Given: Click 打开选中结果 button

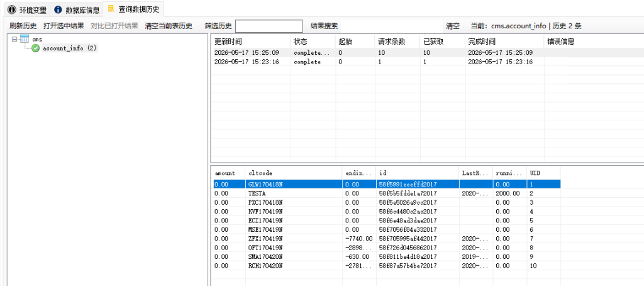Looking at the screenshot, I should coord(64,26).
